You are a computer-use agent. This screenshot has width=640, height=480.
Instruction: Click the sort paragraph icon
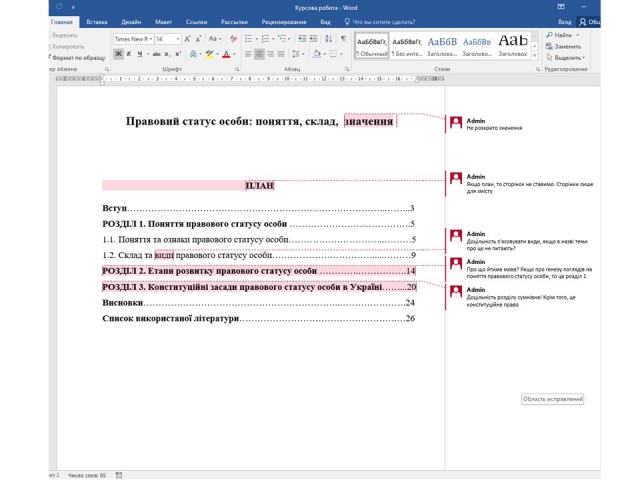click(327, 39)
